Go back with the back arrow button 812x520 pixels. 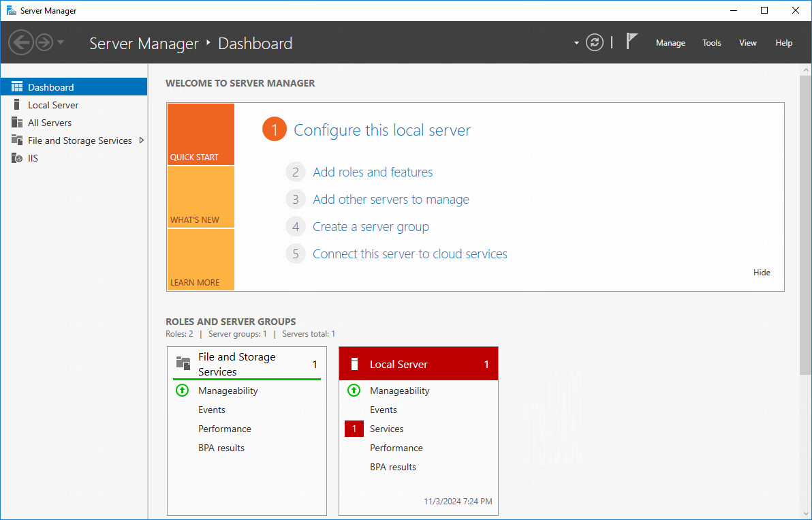point(21,42)
